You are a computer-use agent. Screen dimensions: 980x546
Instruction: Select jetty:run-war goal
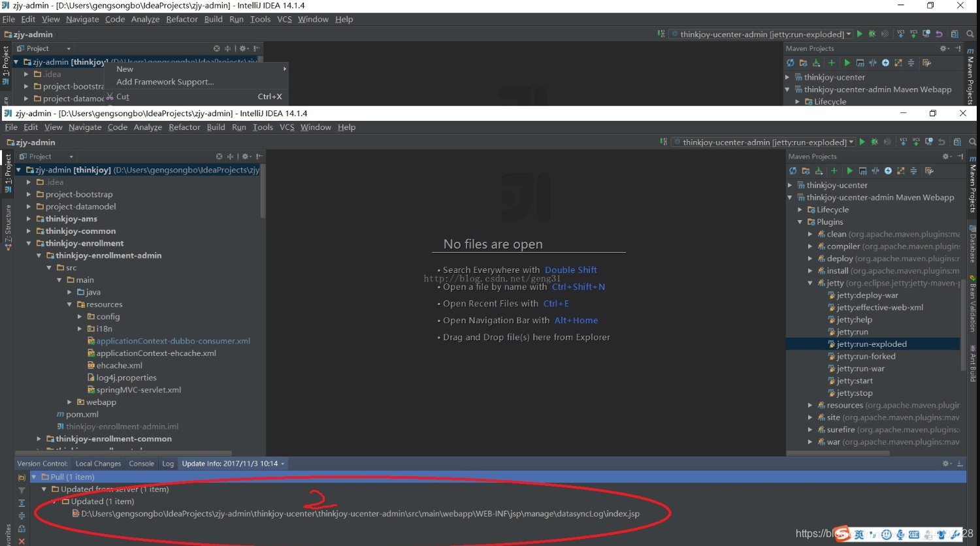(860, 368)
